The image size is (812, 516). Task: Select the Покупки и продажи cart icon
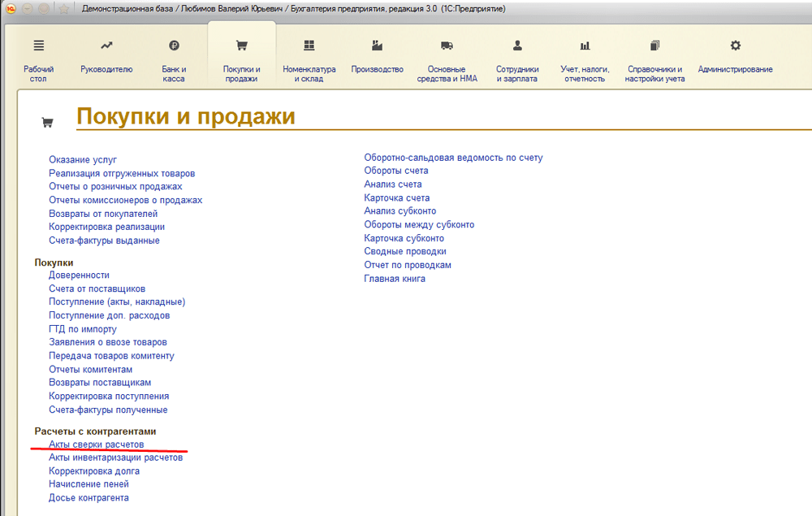pos(241,46)
